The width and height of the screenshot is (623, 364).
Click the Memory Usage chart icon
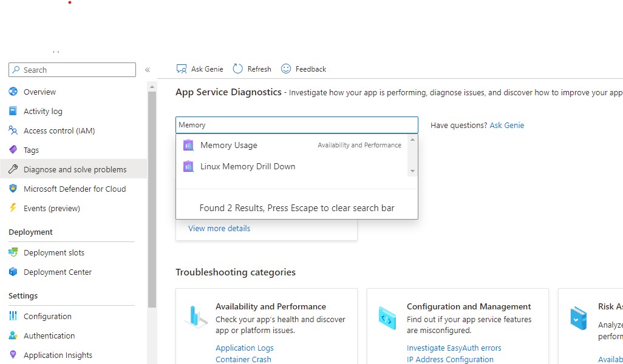pos(188,145)
